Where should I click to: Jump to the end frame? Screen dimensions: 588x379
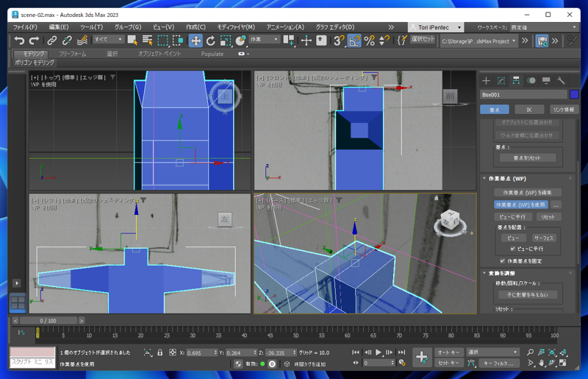(x=401, y=352)
